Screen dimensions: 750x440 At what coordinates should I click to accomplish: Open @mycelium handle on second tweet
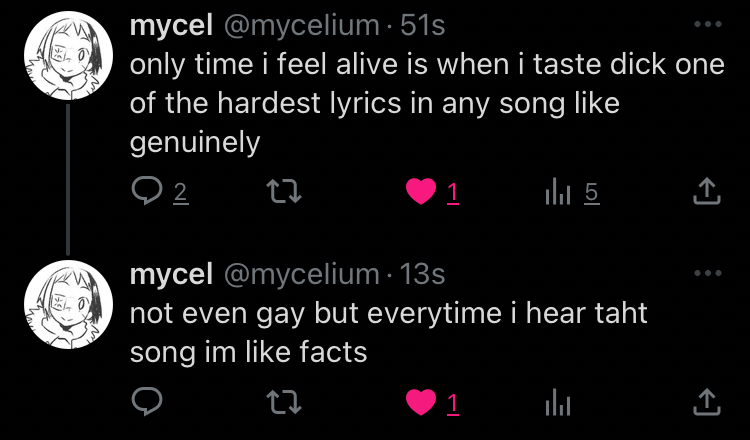pos(301,273)
